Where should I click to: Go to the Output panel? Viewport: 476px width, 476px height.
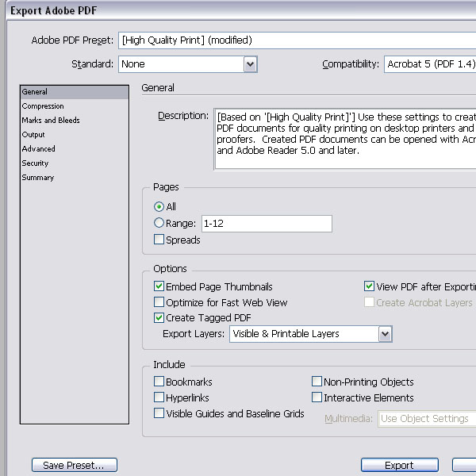[75, 135]
